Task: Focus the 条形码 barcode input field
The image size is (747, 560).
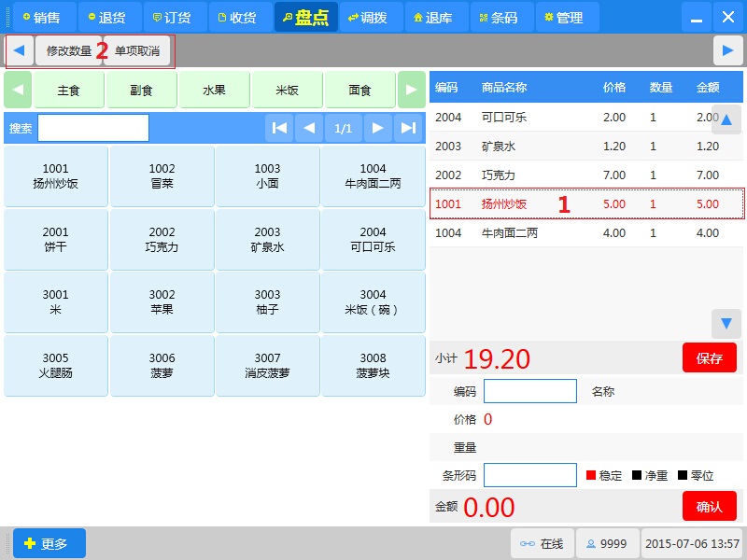Action: tap(530, 475)
